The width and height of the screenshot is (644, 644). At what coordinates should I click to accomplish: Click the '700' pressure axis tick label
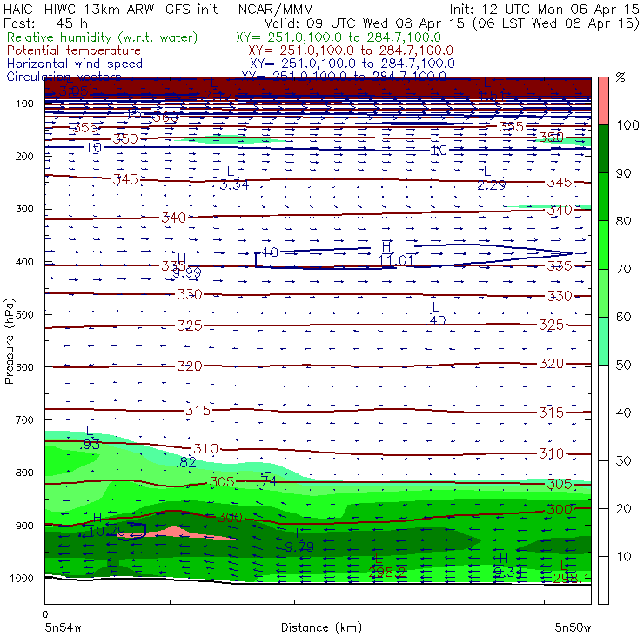(x=24, y=419)
